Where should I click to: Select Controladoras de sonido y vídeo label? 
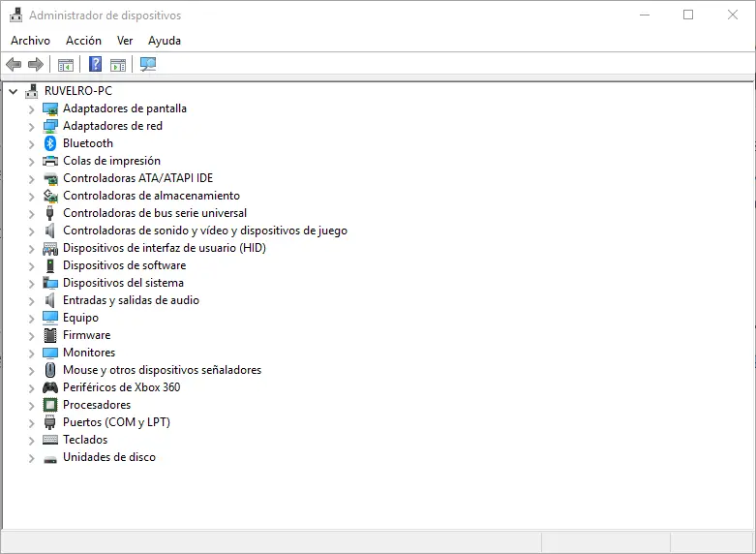click(205, 231)
